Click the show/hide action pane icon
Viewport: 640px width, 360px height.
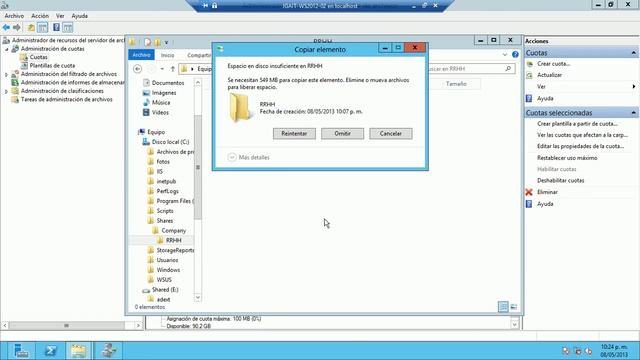coord(68,28)
